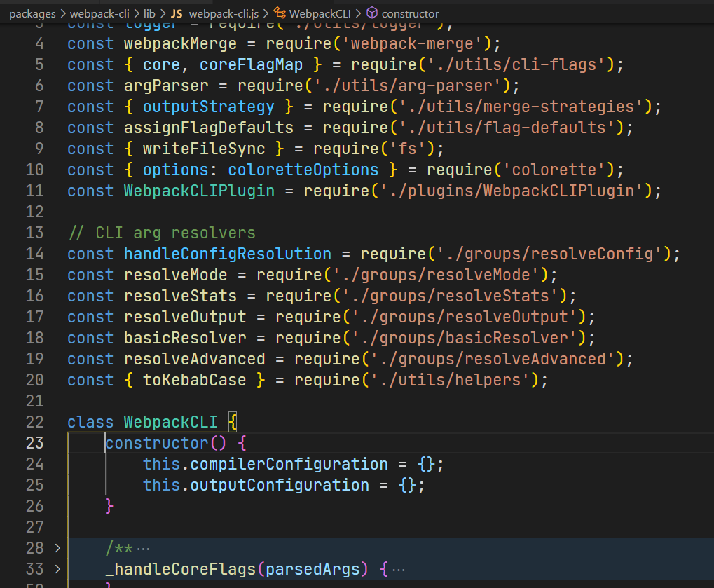The image size is (714, 588).
Task: Click 'WebpackCLI' class name on line 22
Action: click(171, 422)
